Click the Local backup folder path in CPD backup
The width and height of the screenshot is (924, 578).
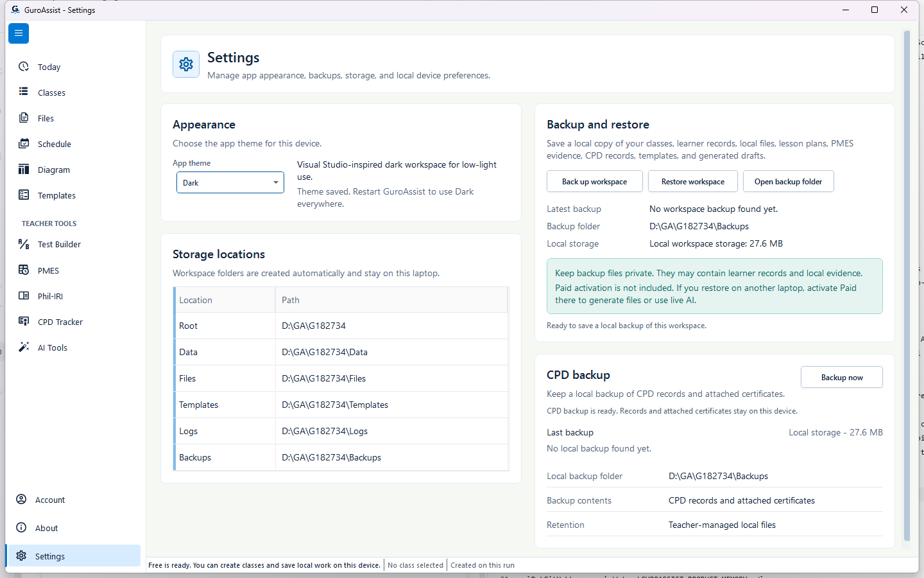tap(718, 476)
